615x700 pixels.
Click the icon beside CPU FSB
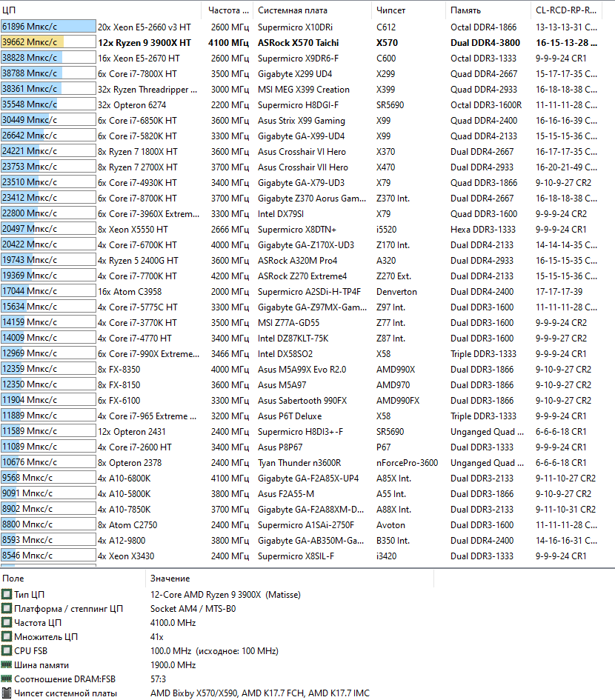(6, 651)
